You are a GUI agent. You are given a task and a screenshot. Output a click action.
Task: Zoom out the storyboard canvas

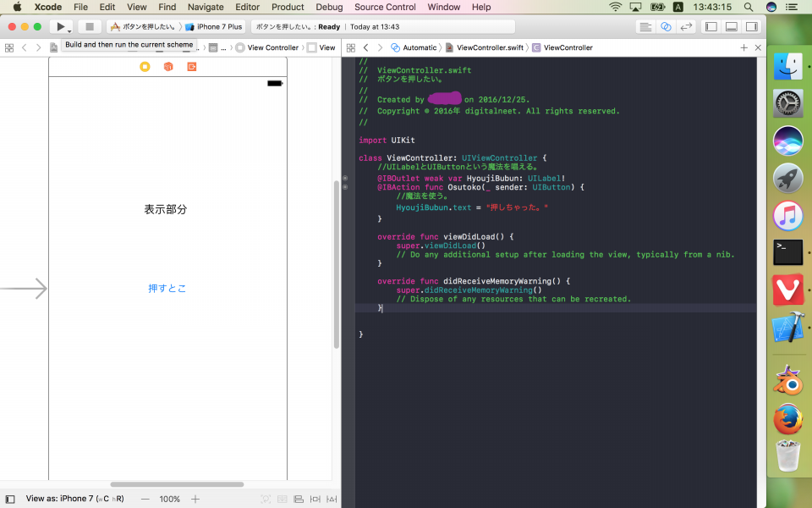145,500
